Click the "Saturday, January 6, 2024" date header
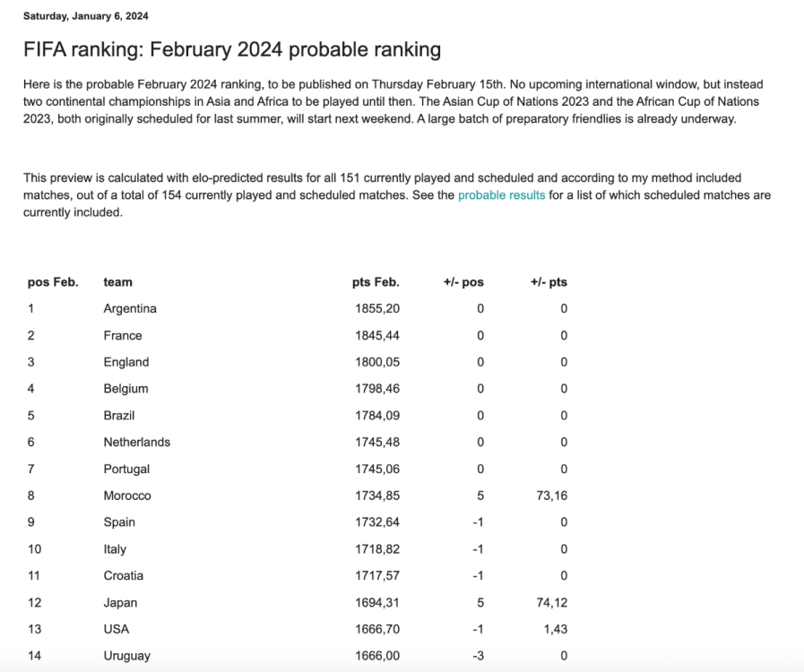The height and width of the screenshot is (672, 804). click(86, 16)
